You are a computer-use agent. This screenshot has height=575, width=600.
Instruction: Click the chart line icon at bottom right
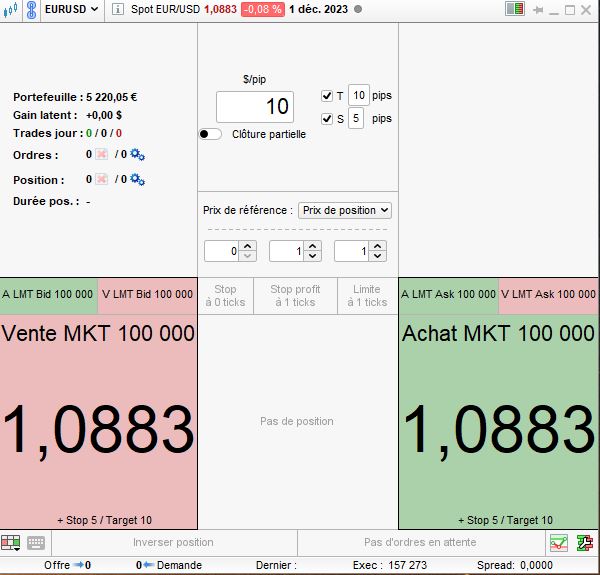pos(559,543)
